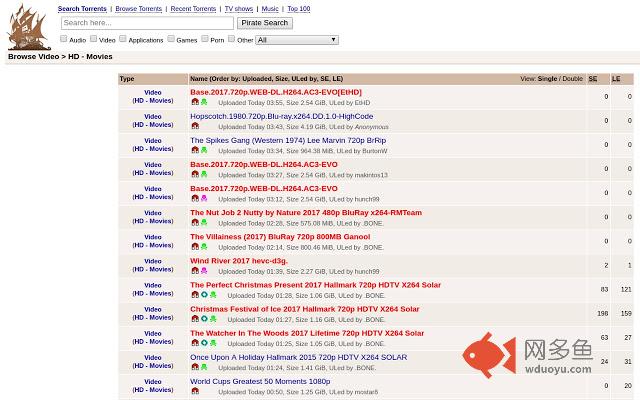
Task: Click HD - Movies link in Wind River row
Action: [x=153, y=269]
